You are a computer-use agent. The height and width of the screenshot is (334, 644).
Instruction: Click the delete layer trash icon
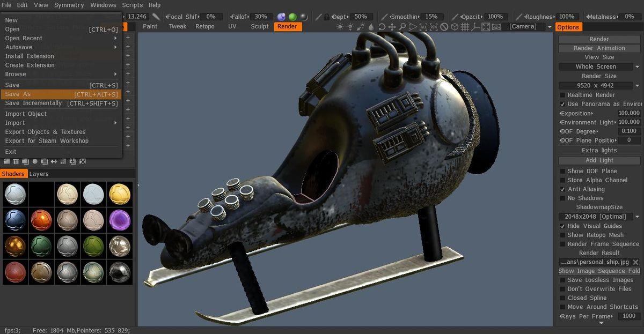tap(16, 161)
